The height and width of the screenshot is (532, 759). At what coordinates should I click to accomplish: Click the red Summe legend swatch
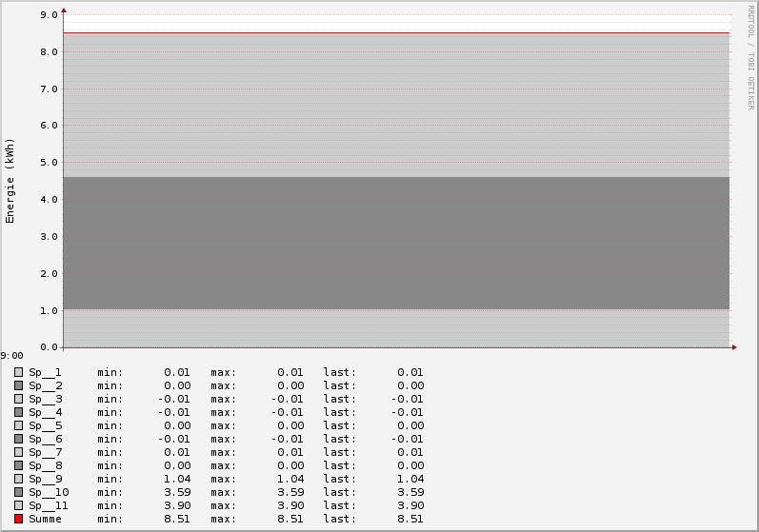point(18,519)
